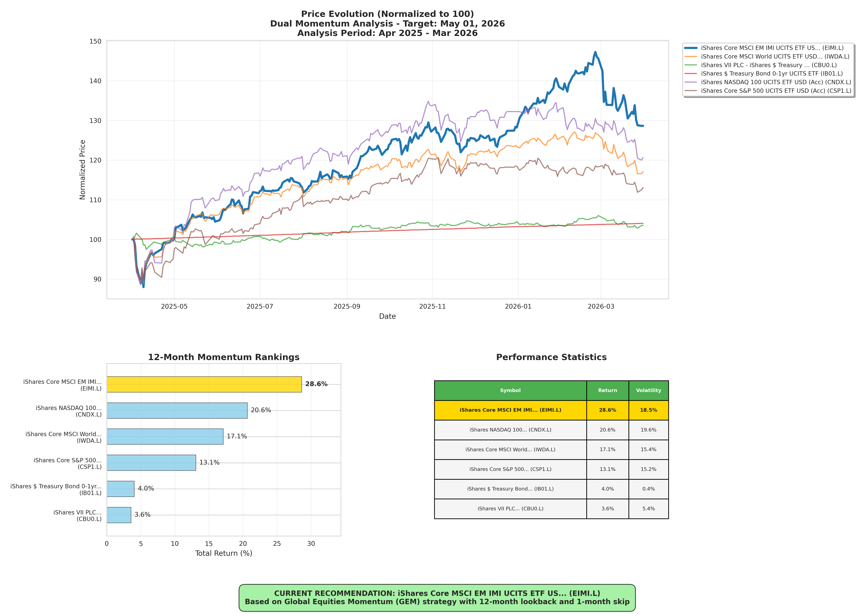
Task: Click the "Return" table header cell
Action: (608, 391)
